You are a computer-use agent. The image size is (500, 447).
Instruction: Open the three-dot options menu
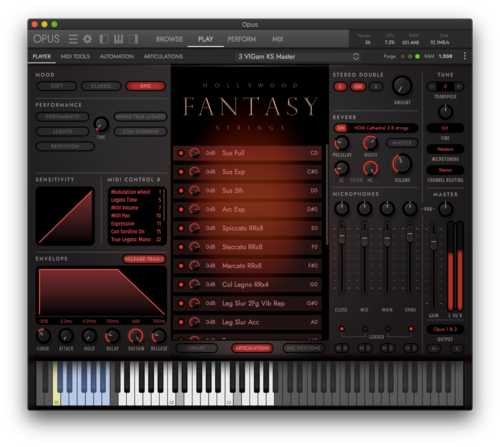(x=465, y=56)
